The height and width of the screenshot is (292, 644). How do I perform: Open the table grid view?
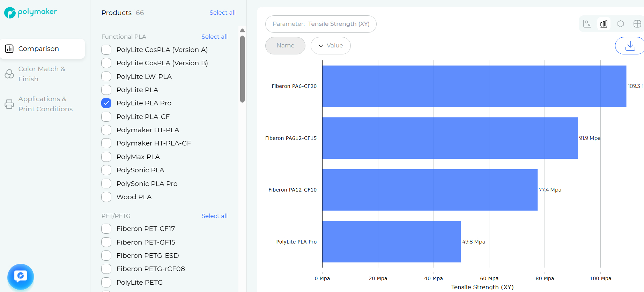[637, 24]
